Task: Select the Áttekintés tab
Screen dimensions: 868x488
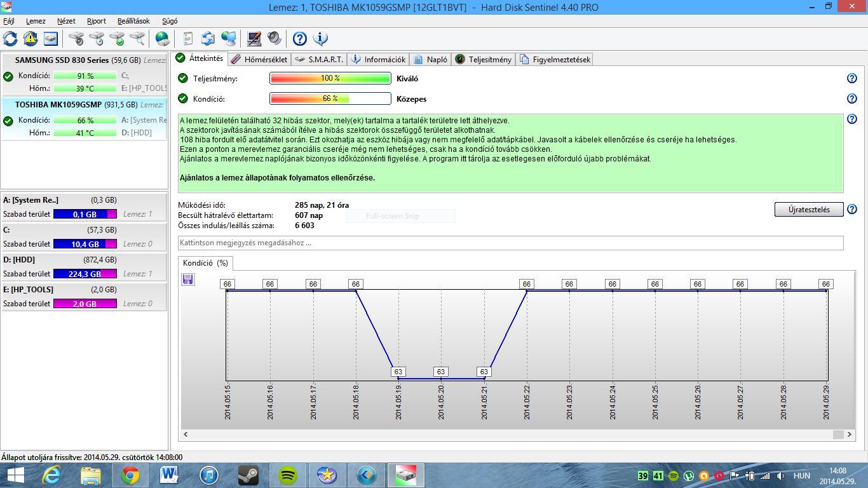Action: (200, 58)
